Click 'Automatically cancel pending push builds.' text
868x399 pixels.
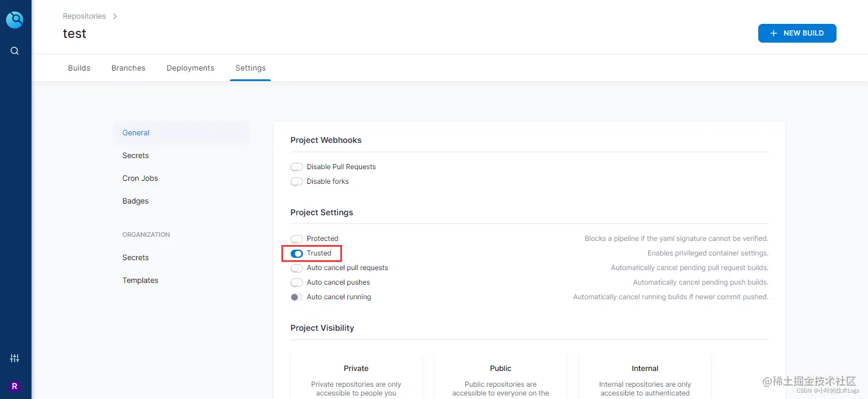point(700,282)
